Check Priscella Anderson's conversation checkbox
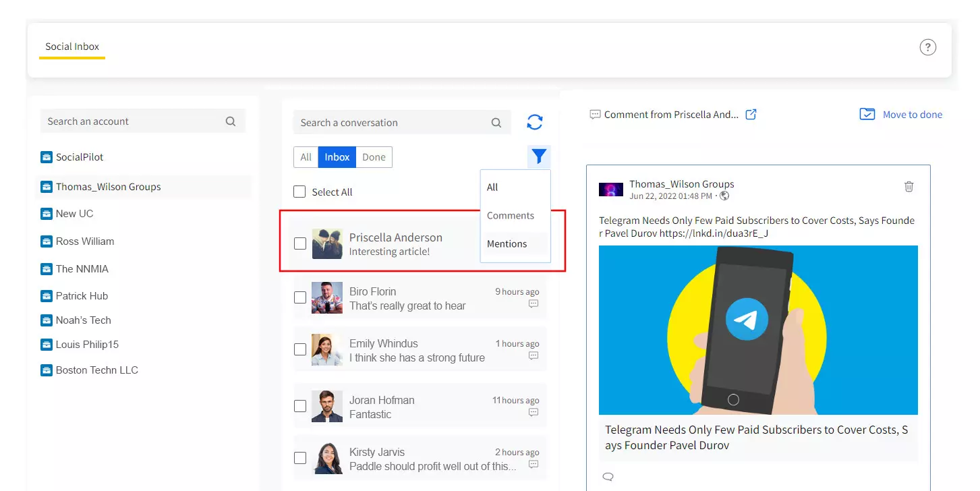Screen dimensions: 980x491 tap(299, 243)
